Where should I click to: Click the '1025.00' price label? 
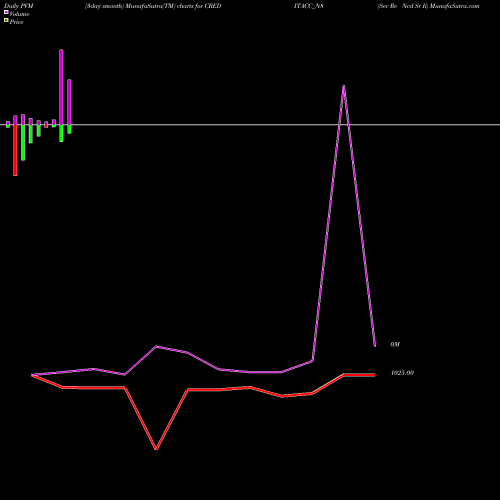pyautogui.click(x=402, y=373)
